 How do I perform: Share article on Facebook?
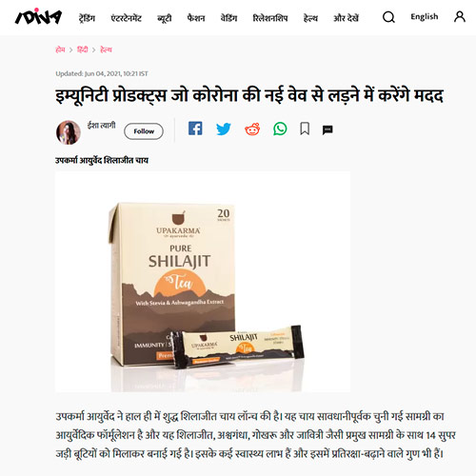(195, 129)
